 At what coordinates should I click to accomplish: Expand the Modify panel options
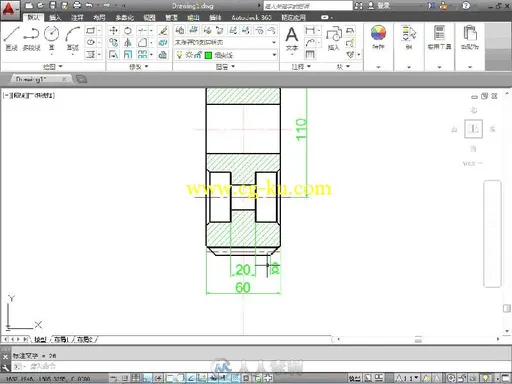[x=139, y=67]
